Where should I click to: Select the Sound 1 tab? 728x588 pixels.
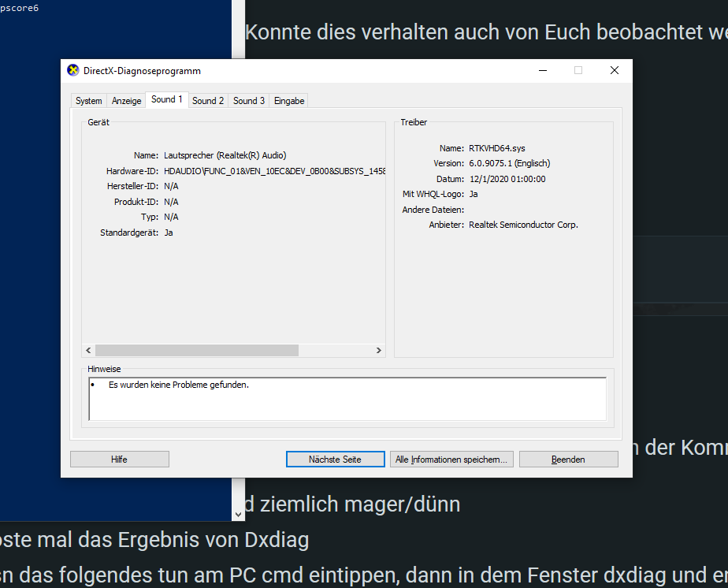(167, 100)
